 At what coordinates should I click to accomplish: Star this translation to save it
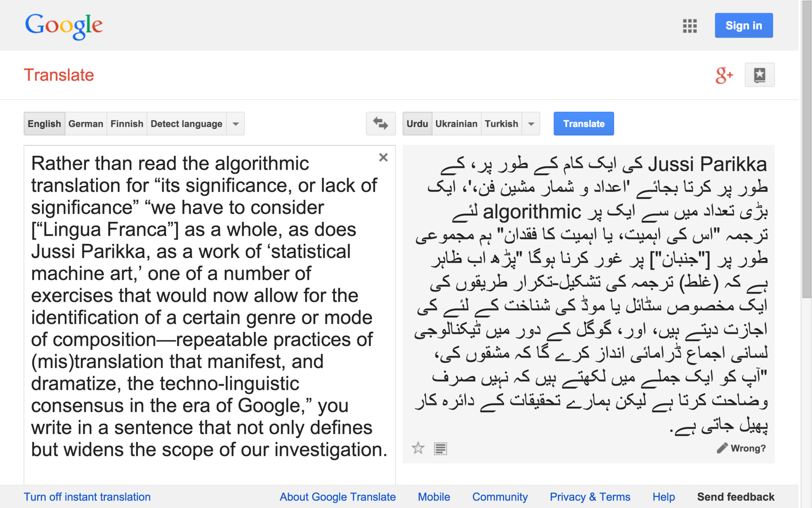coord(418,448)
